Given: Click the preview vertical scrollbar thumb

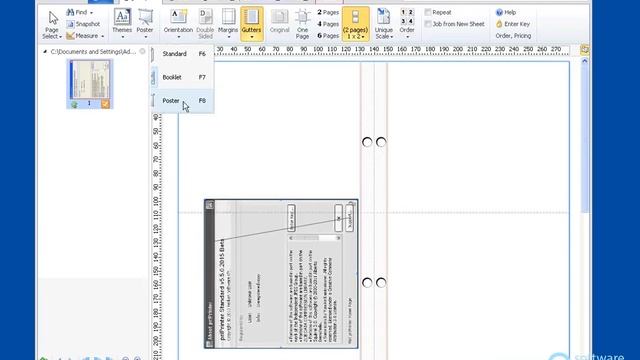Looking at the screenshot, I should [x=585, y=139].
